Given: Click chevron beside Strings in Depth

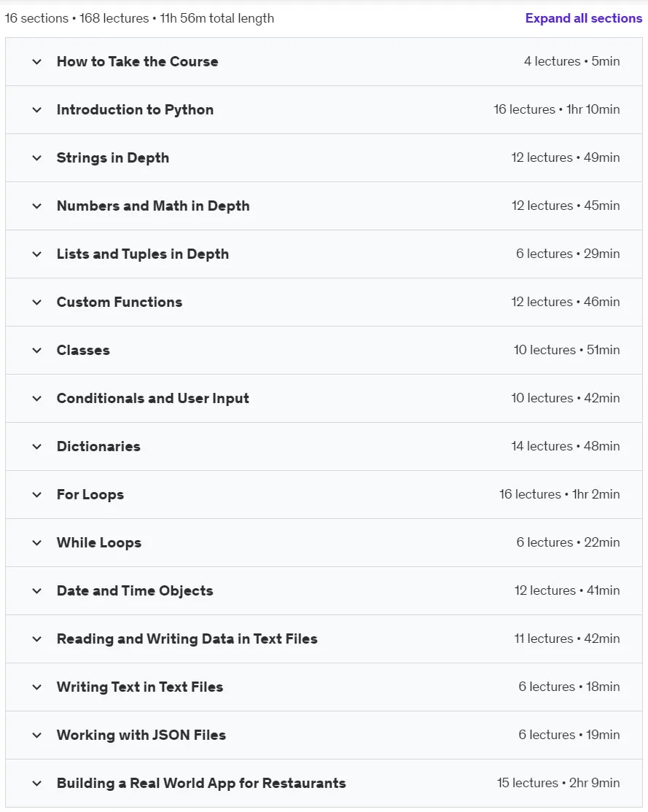Looking at the screenshot, I should point(36,158).
